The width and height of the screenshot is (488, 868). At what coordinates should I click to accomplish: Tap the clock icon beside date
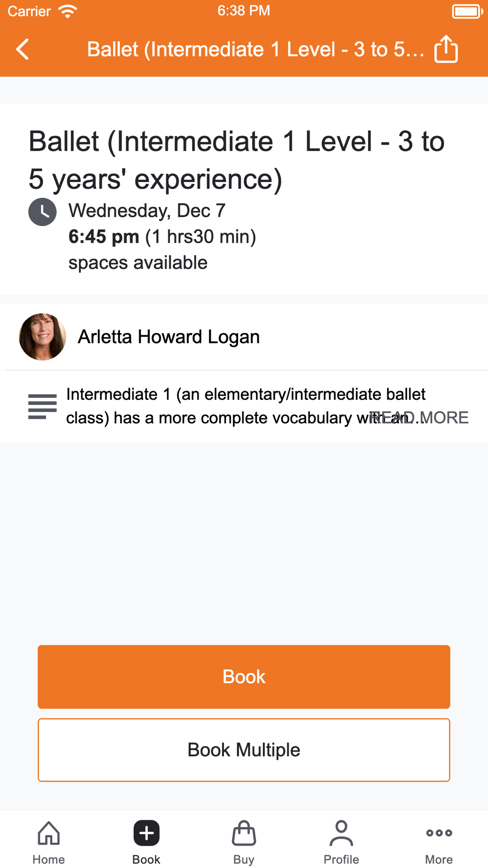tap(42, 212)
